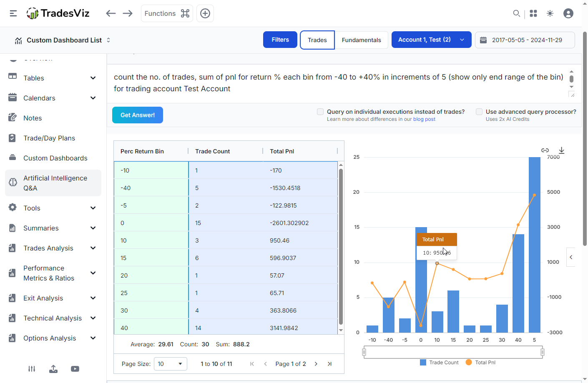
Task: Go to next page of the results table
Action: coord(316,364)
